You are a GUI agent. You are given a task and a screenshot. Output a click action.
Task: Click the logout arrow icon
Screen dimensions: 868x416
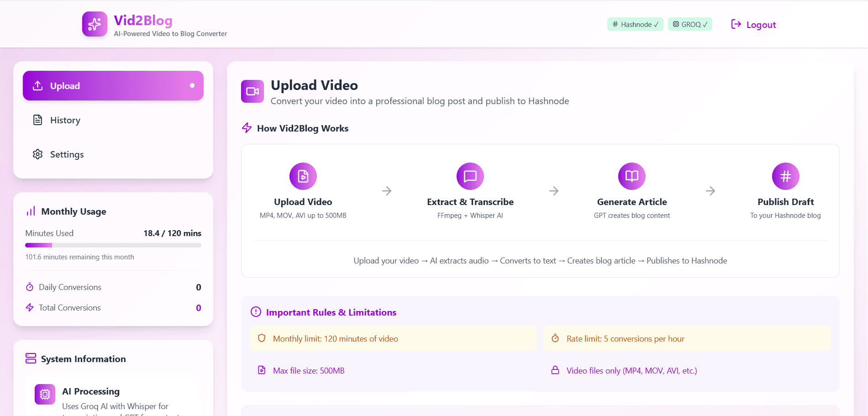tap(736, 24)
